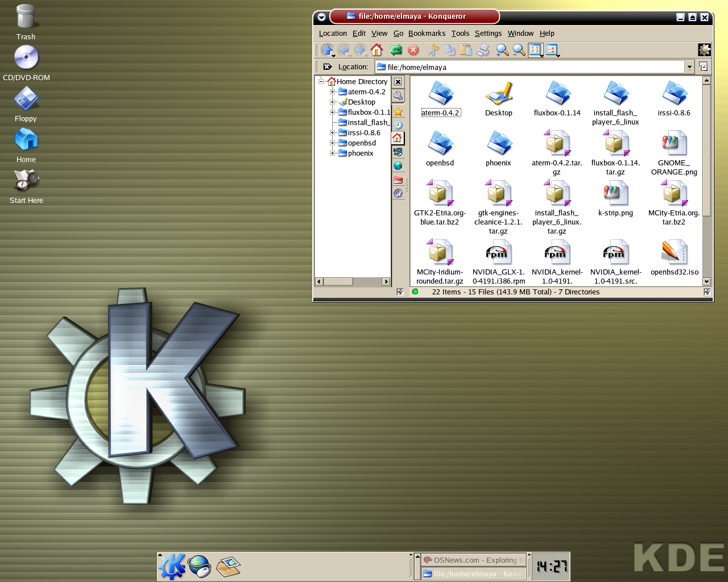The width and height of the screenshot is (728, 582).
Task: Select file:/home/elmaya Konqueror taskbar entry
Action: 473,573
